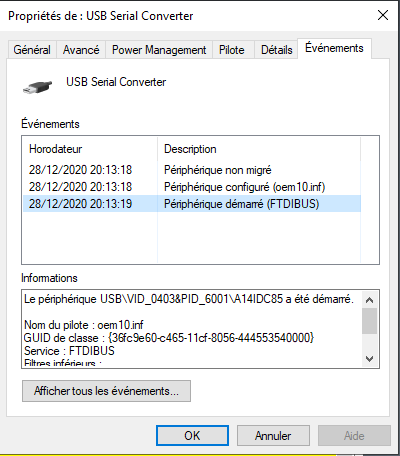Confirm with the OK button

(192, 436)
